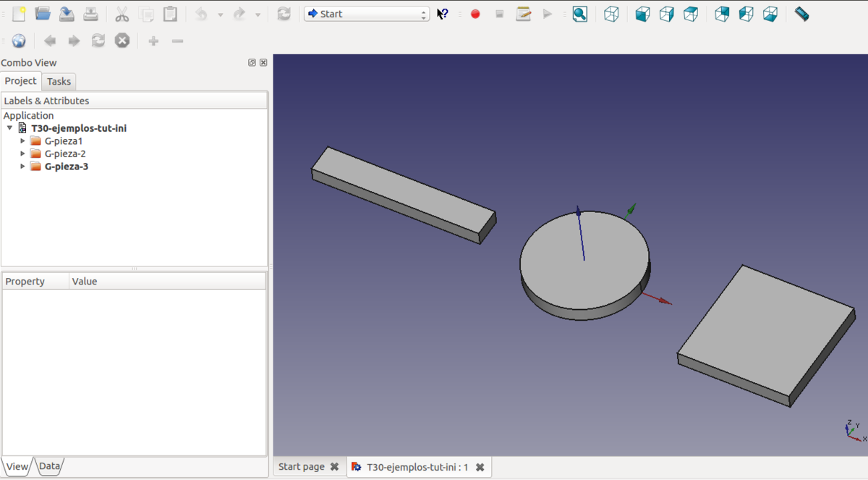
Task: Collapse the T30-ejemplos-tut-ini document tree
Action: click(x=9, y=128)
